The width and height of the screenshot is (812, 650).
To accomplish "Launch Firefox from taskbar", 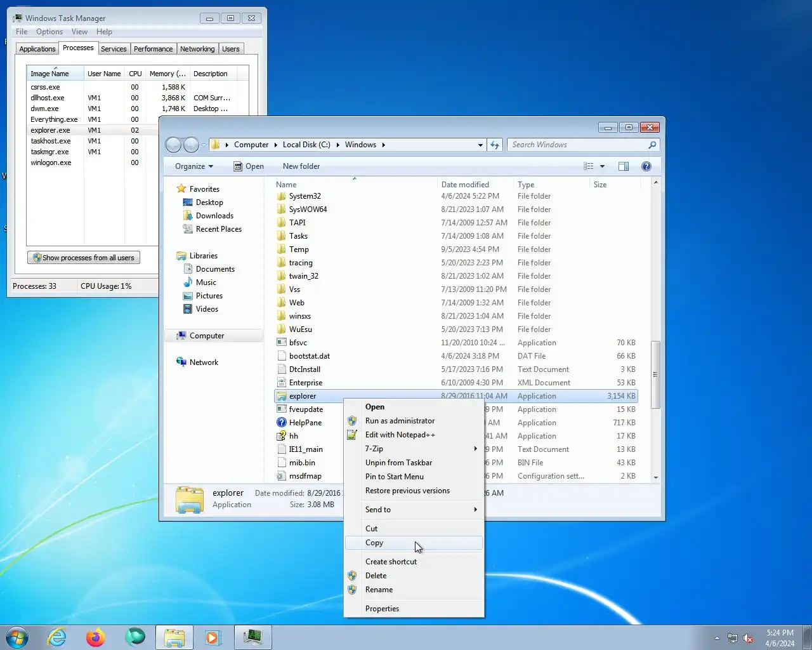I will (96, 637).
